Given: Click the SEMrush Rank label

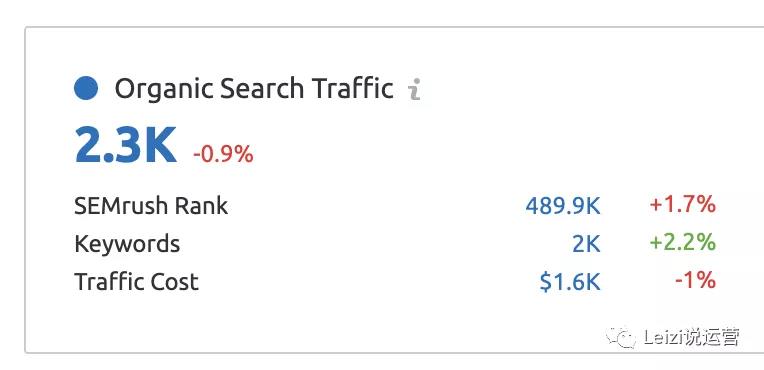Looking at the screenshot, I should pos(151,206).
